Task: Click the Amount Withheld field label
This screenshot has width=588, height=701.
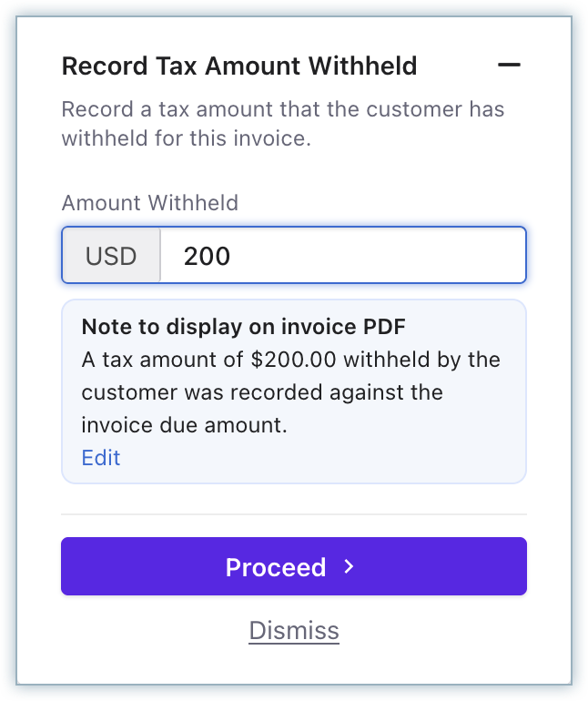Action: (149, 202)
